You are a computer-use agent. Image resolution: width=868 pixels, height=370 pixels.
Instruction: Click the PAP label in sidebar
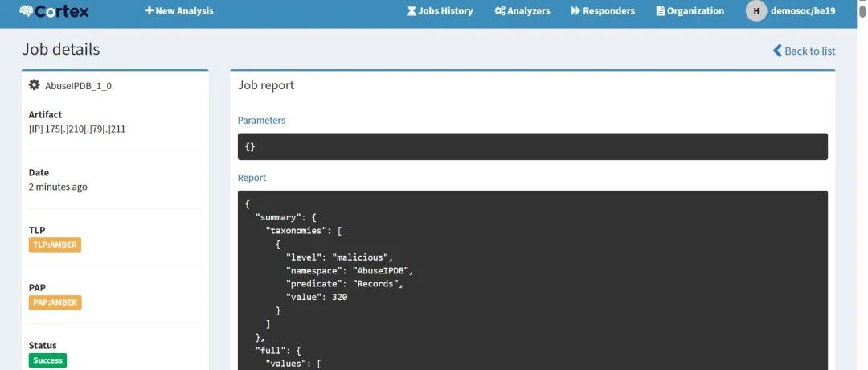[x=37, y=287]
